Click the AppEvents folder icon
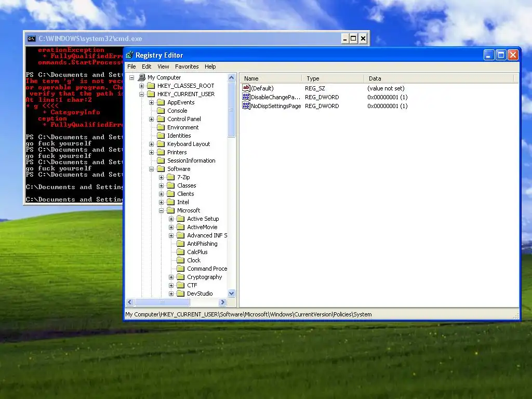 (161, 102)
